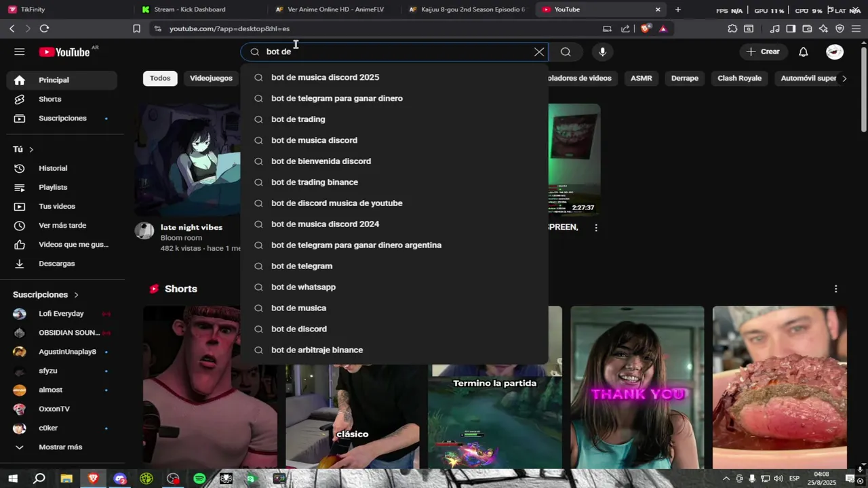The width and height of the screenshot is (868, 488).
Task: Open Discord from the taskbar
Action: 120,479
